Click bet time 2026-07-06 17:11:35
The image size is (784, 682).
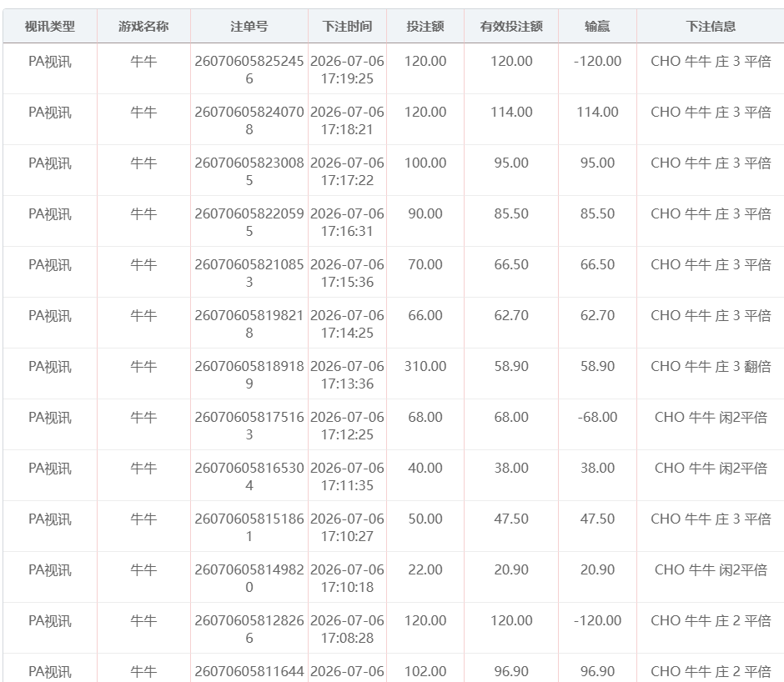347,477
